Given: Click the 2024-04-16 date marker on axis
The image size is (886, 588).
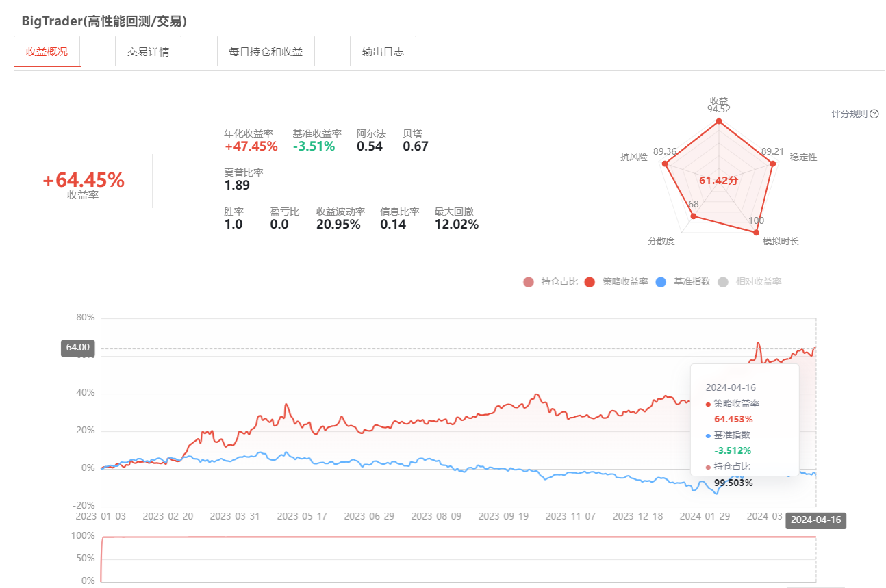Looking at the screenshot, I should pyautogui.click(x=815, y=520).
